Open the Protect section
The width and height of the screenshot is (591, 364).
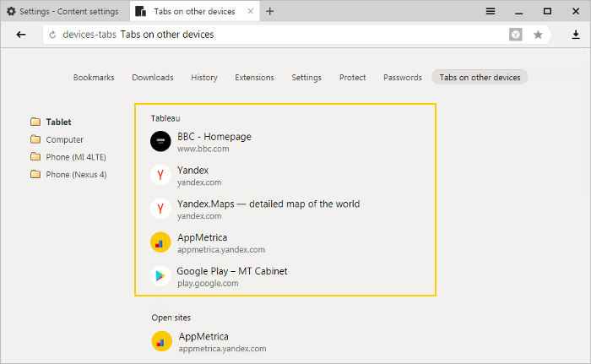352,78
